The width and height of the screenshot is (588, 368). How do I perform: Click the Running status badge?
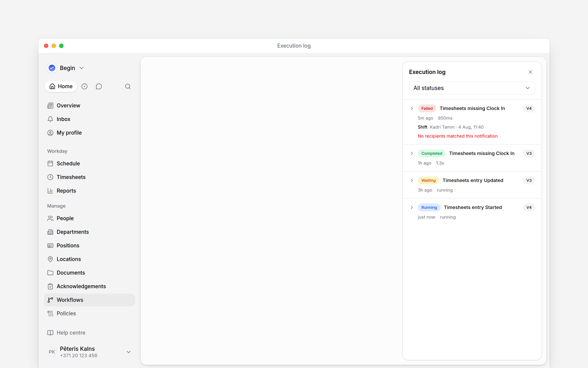coord(429,208)
